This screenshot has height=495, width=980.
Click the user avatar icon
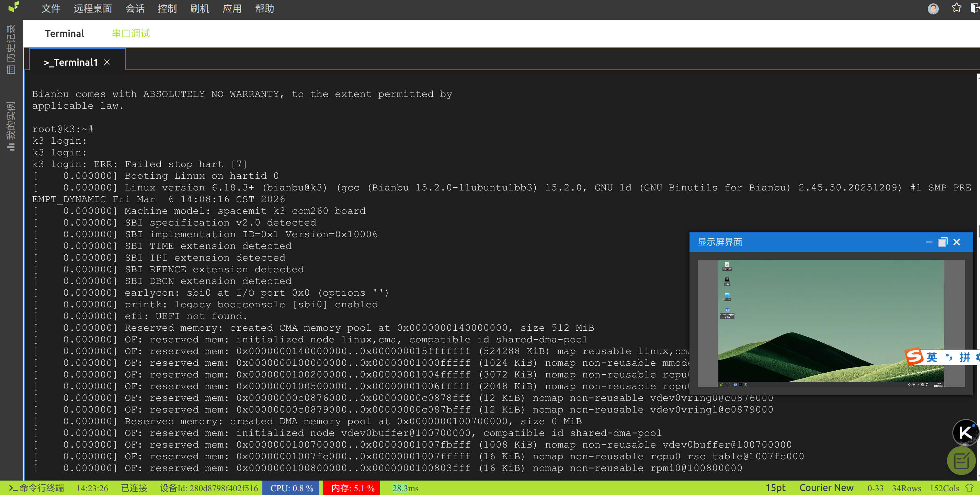click(x=933, y=8)
